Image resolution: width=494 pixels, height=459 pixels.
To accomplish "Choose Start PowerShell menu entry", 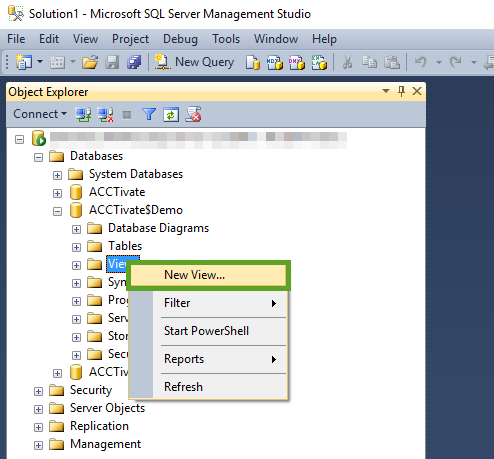I will click(x=220, y=331).
